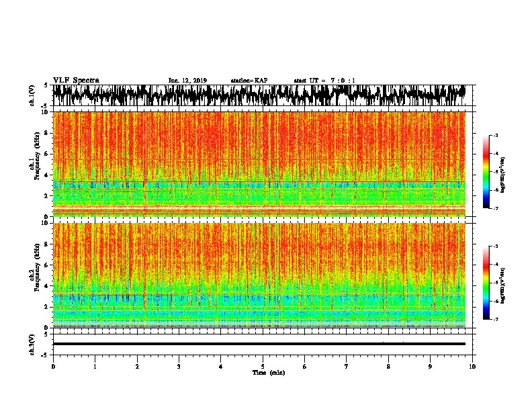
Task: Click the ch.3 flat voltage trace
Action: click(x=259, y=344)
